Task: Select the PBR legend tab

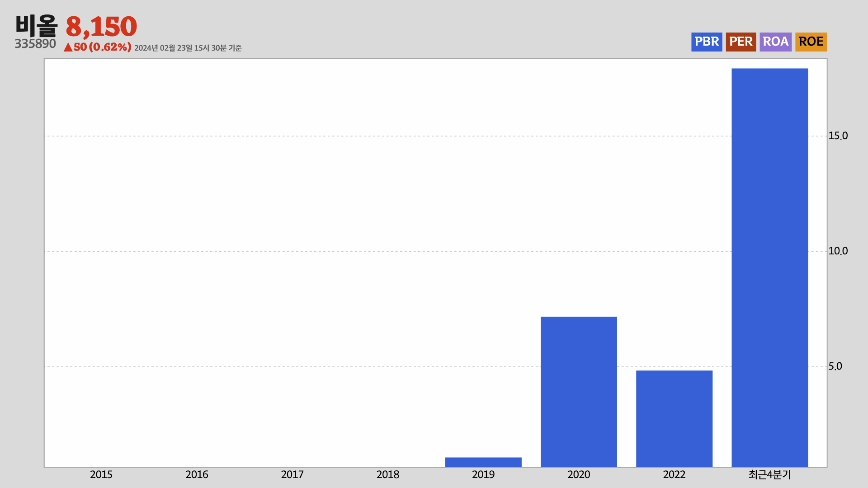Action: 707,42
